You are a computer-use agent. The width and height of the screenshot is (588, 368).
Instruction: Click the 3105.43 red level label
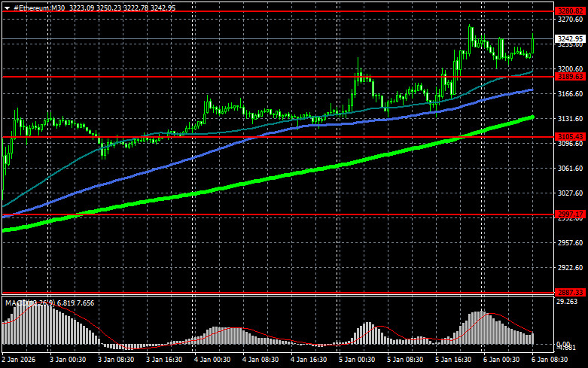pyautogui.click(x=569, y=137)
